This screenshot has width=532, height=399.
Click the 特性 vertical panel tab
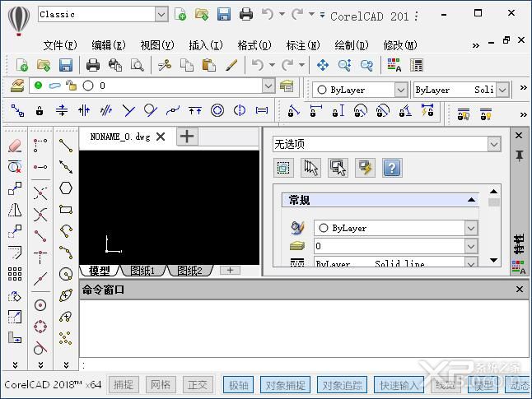519,244
